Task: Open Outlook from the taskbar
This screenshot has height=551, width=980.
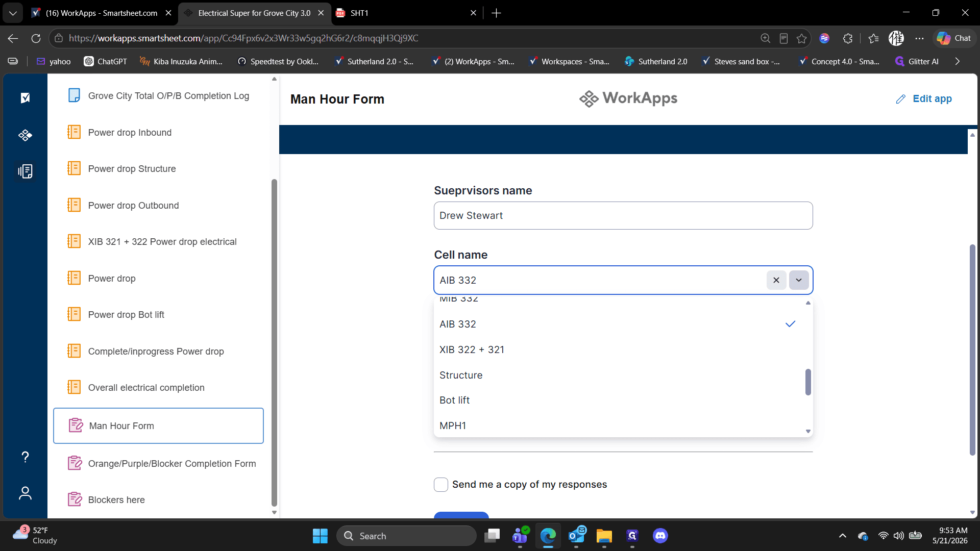Action: coord(576,536)
